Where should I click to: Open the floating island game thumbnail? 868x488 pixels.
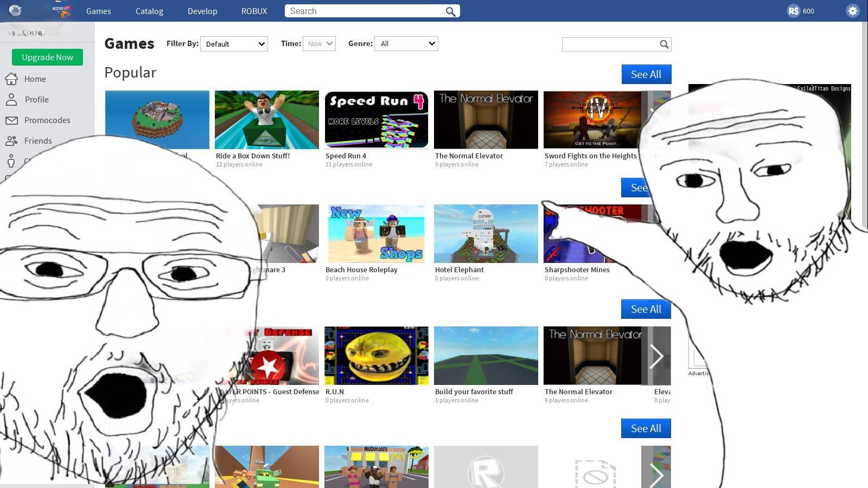point(157,120)
